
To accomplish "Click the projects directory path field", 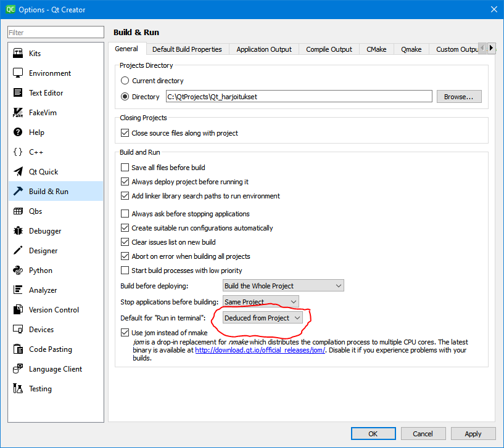I will click(x=299, y=97).
